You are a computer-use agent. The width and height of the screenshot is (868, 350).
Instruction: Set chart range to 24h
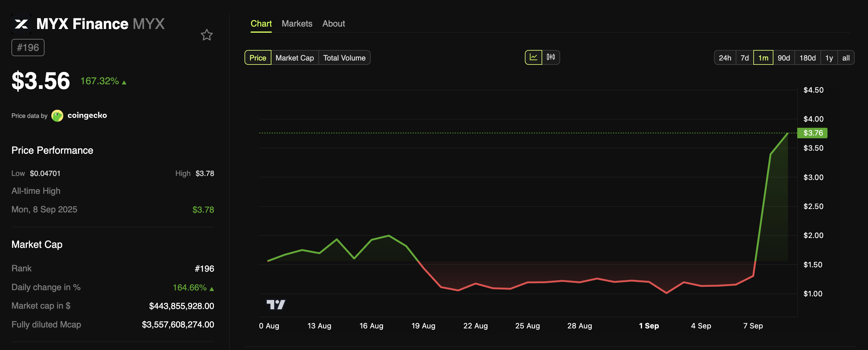click(x=725, y=58)
